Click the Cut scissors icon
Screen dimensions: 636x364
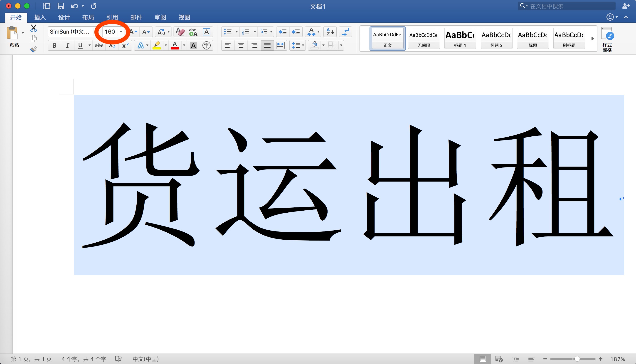[33, 28]
